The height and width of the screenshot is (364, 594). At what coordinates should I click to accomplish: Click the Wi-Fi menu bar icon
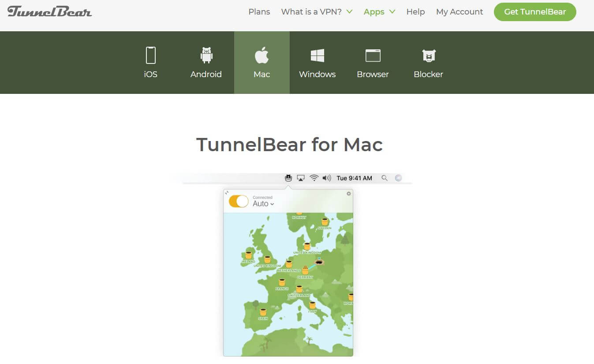coord(314,178)
